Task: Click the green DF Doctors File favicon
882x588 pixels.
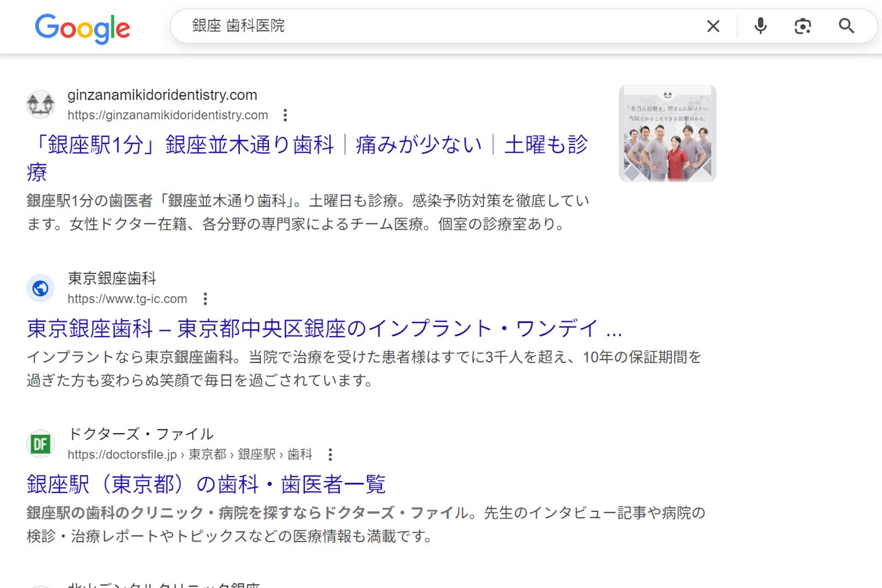Action: tap(41, 444)
